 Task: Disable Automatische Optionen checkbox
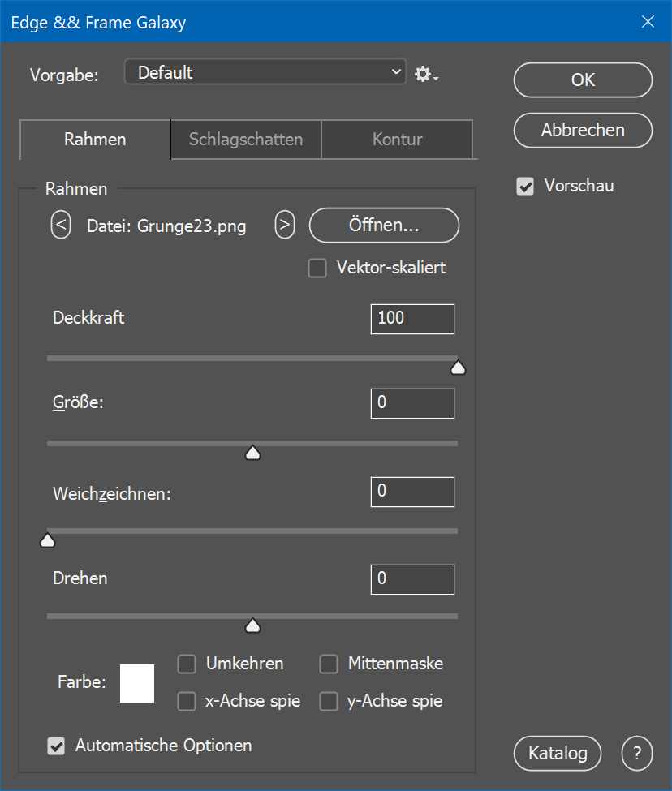click(x=56, y=746)
